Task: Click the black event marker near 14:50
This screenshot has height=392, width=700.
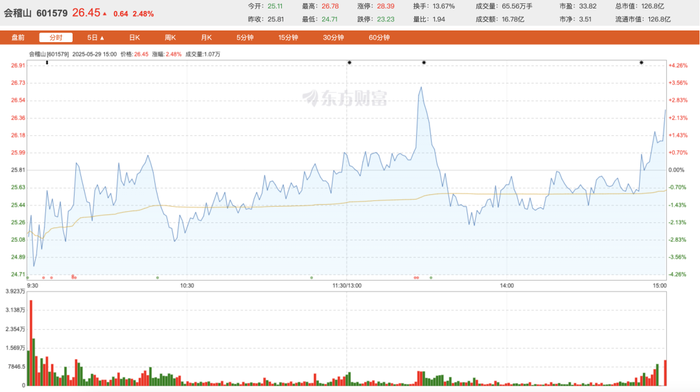Action: point(642,63)
